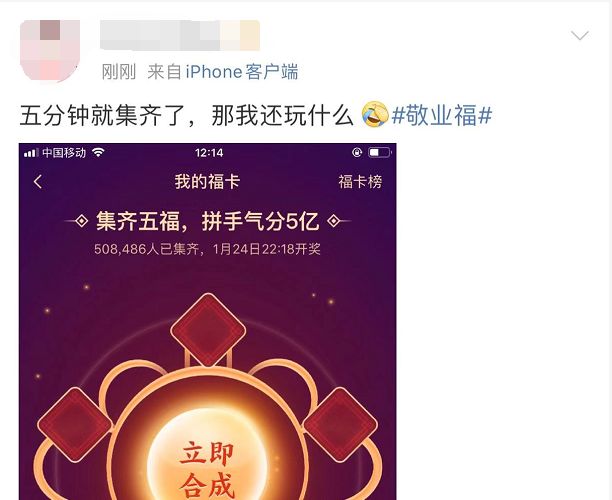Viewport: 612px width, 500px height.
Task: Tap the Wi-Fi status icon
Action: point(98,152)
